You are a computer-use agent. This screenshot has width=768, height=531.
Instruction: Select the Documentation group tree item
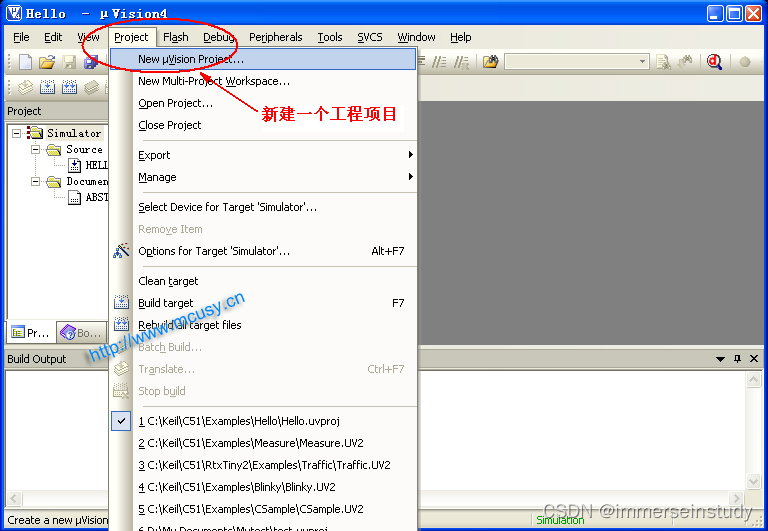[x=87, y=181]
